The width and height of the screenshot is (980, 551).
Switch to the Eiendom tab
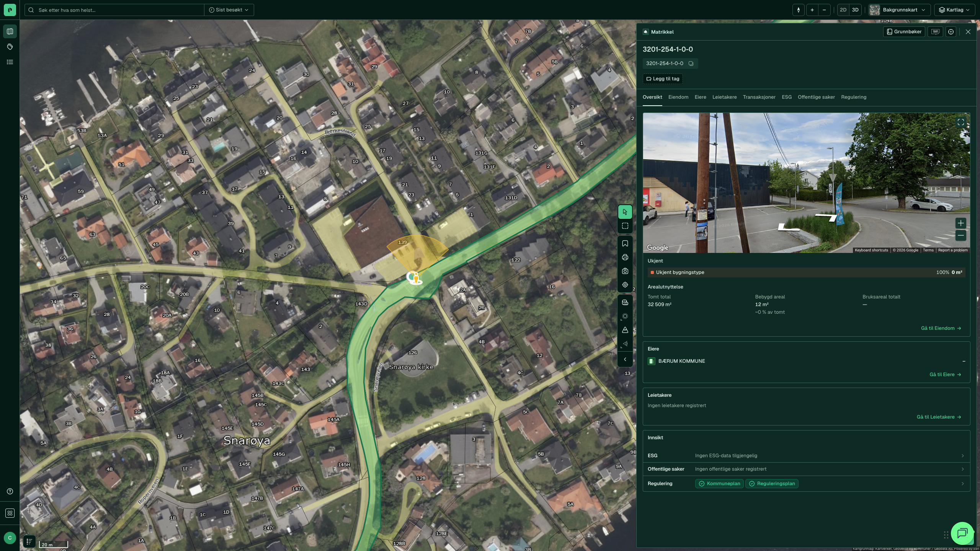tap(678, 97)
